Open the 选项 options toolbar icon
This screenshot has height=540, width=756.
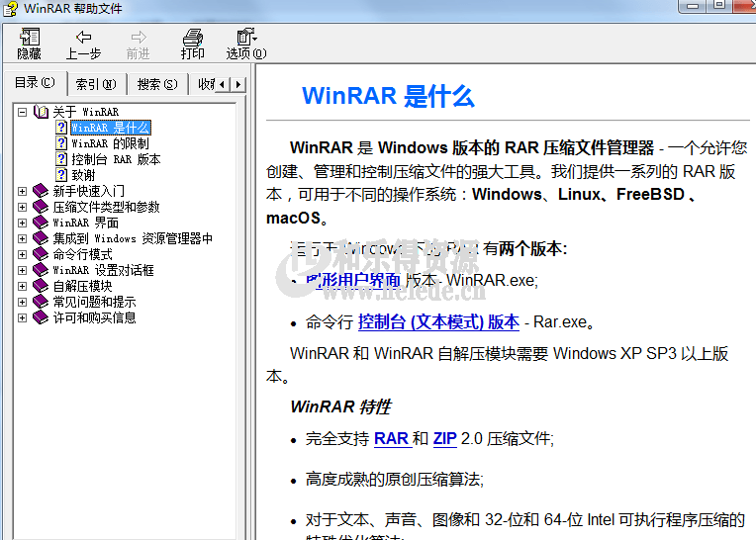click(246, 38)
